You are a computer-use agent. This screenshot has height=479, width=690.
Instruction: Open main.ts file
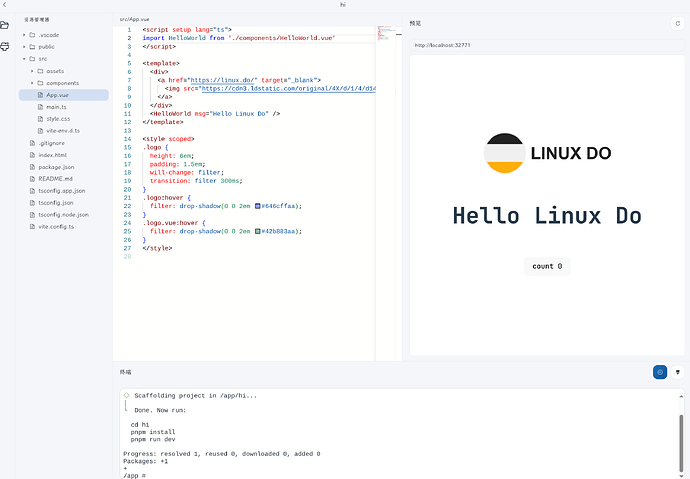(x=56, y=107)
